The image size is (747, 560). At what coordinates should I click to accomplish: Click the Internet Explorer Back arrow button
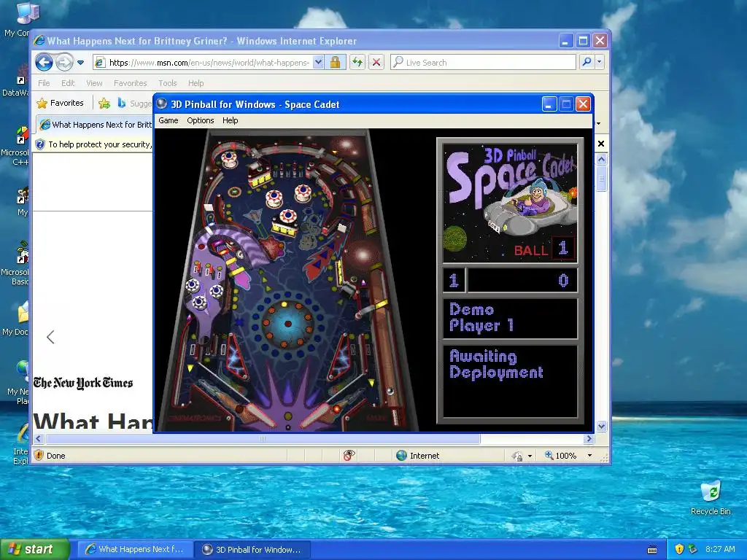click(44, 63)
